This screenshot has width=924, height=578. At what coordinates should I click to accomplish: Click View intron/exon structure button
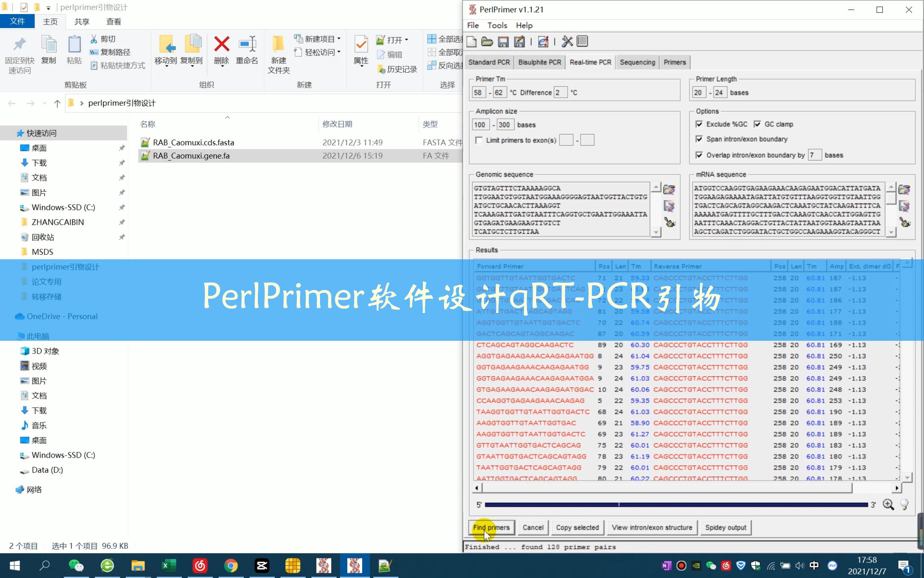click(x=652, y=527)
